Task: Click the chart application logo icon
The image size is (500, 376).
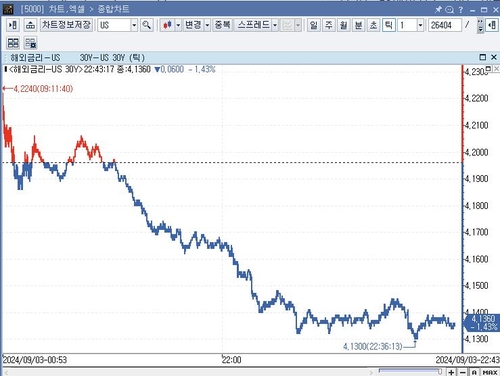Action: point(7,9)
